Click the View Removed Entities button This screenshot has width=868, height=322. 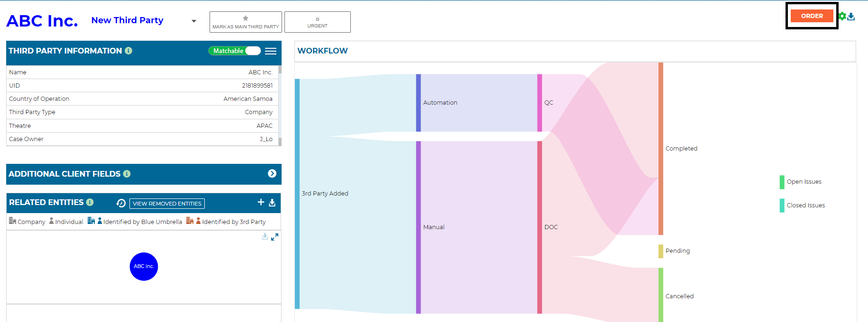click(x=167, y=204)
